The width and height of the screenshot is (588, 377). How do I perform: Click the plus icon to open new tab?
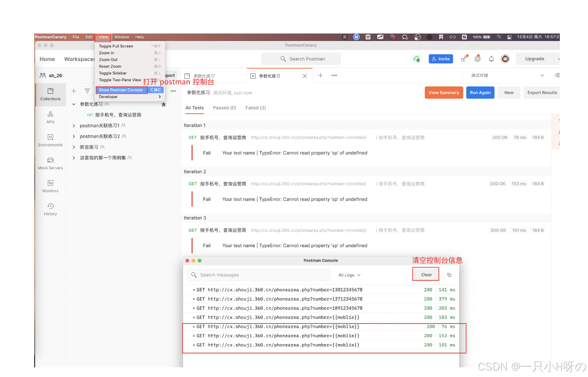(321, 76)
